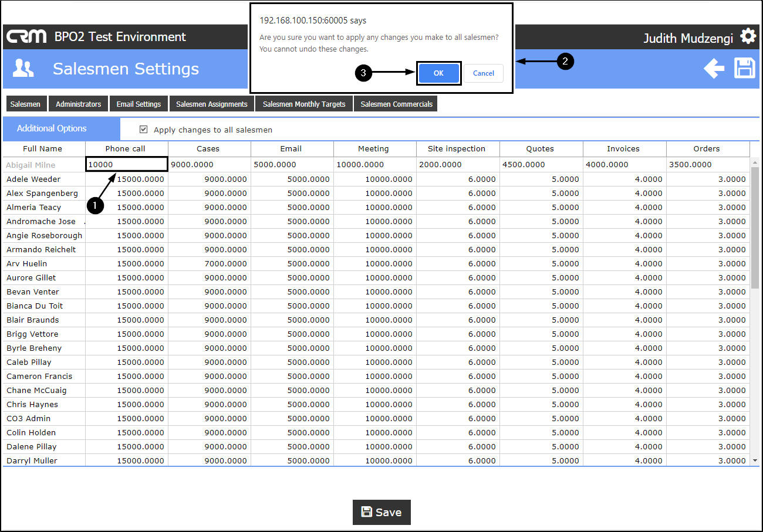Click the CRM logo
763x532 pixels.
coord(26,36)
